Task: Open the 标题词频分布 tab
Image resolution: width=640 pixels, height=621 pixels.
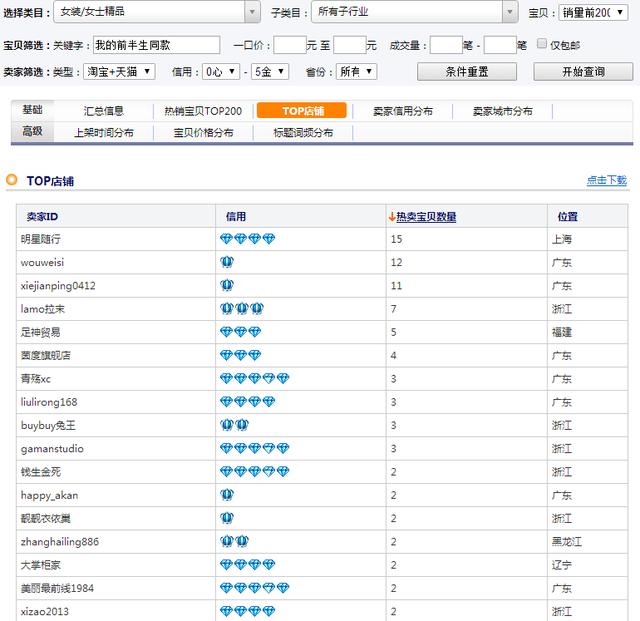Action: click(303, 133)
